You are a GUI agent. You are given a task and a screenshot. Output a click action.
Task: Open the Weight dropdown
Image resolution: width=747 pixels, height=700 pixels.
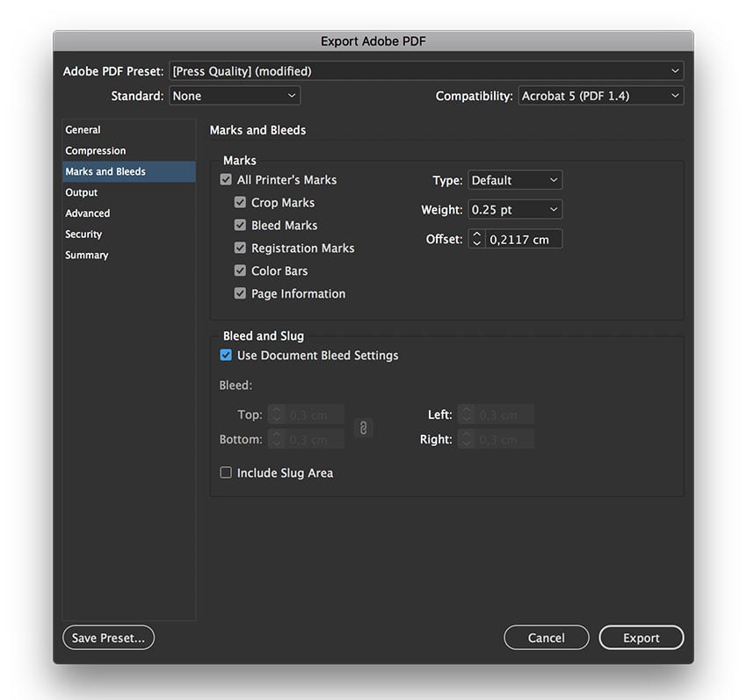515,209
